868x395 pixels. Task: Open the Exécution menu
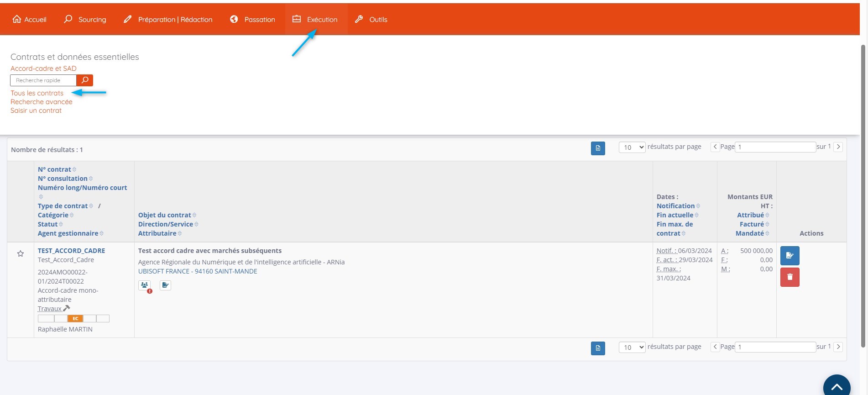pyautogui.click(x=316, y=20)
